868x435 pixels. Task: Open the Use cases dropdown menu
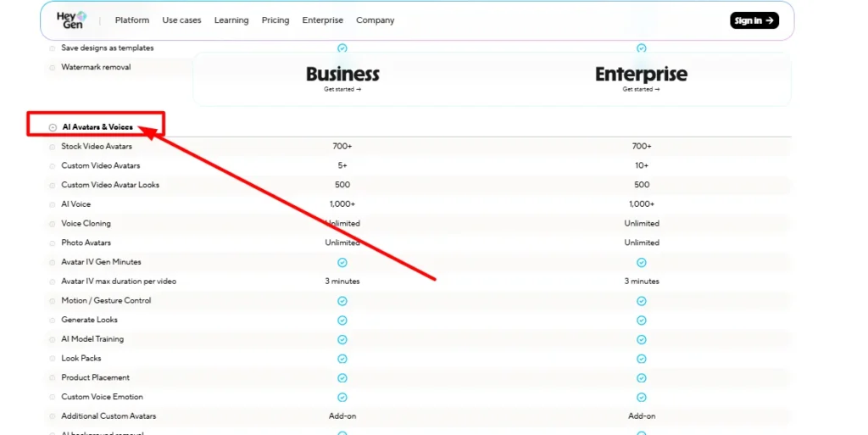point(181,20)
